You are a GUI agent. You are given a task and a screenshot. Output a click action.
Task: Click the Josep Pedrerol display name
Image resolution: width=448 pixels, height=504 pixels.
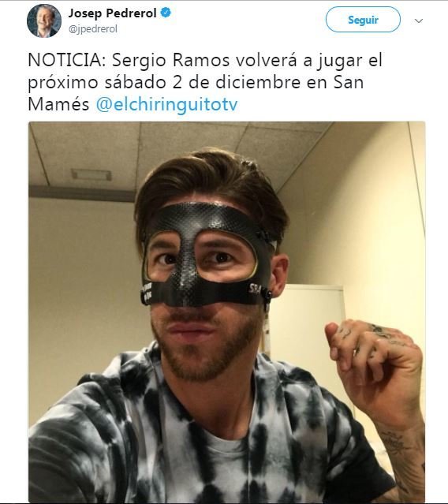pyautogui.click(x=112, y=13)
